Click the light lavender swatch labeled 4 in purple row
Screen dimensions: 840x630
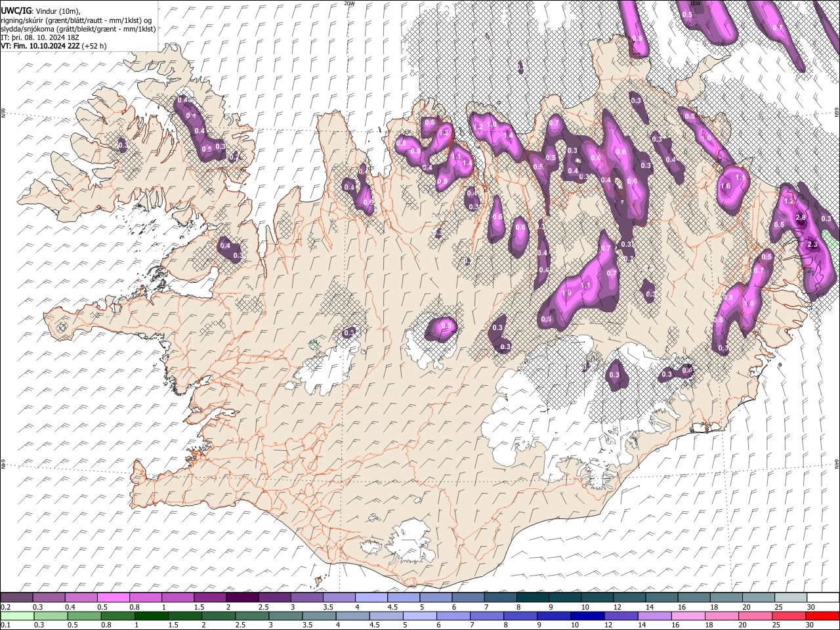[x=371, y=597]
